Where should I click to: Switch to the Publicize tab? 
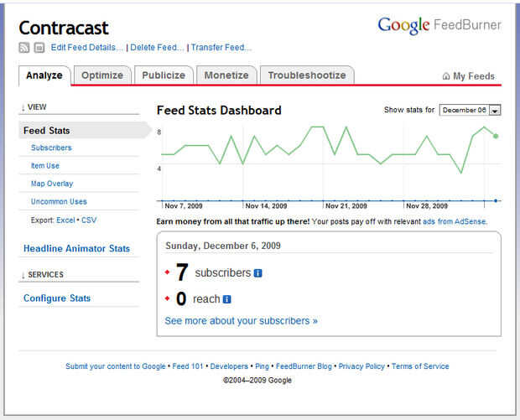pyautogui.click(x=164, y=75)
